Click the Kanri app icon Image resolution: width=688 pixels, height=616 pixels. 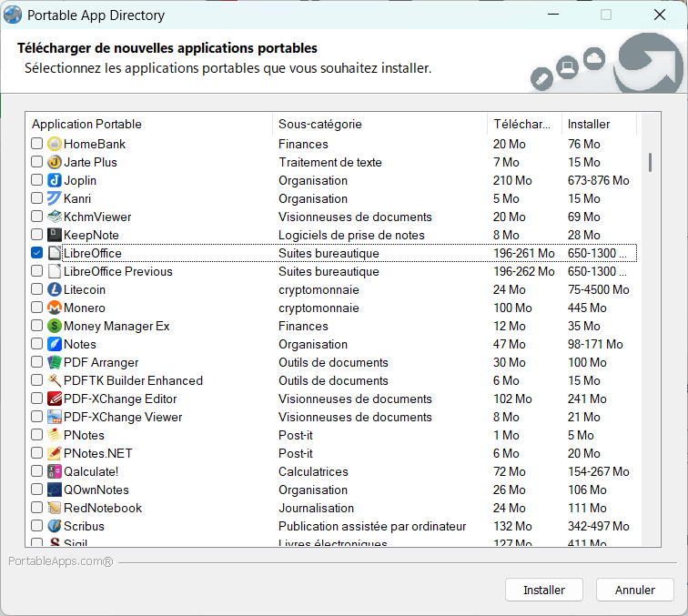55,198
